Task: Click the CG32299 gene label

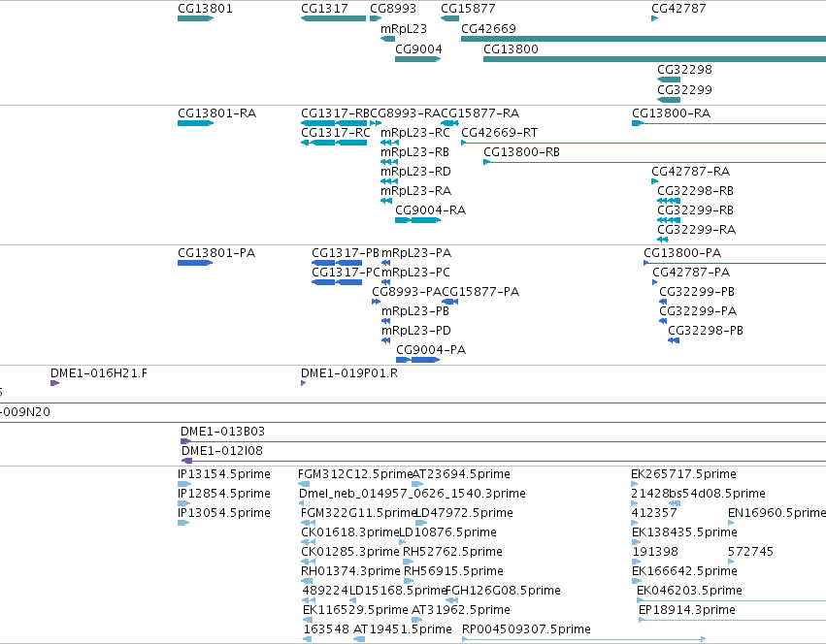Action: pyautogui.click(x=685, y=90)
